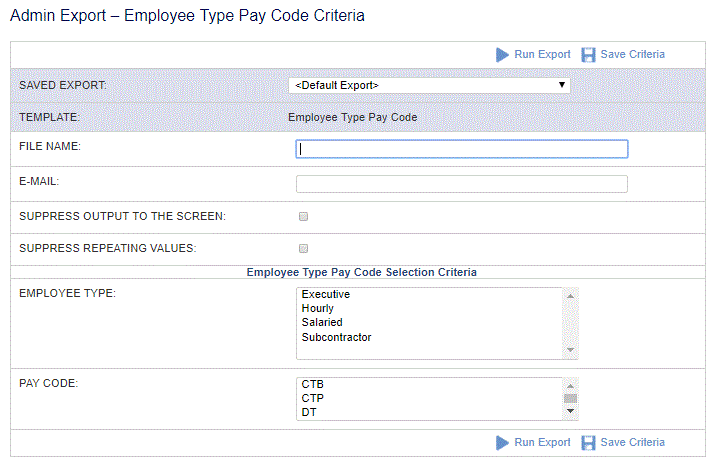
Task: Check Suppress Output to the Screen checkbox
Action: [x=303, y=217]
